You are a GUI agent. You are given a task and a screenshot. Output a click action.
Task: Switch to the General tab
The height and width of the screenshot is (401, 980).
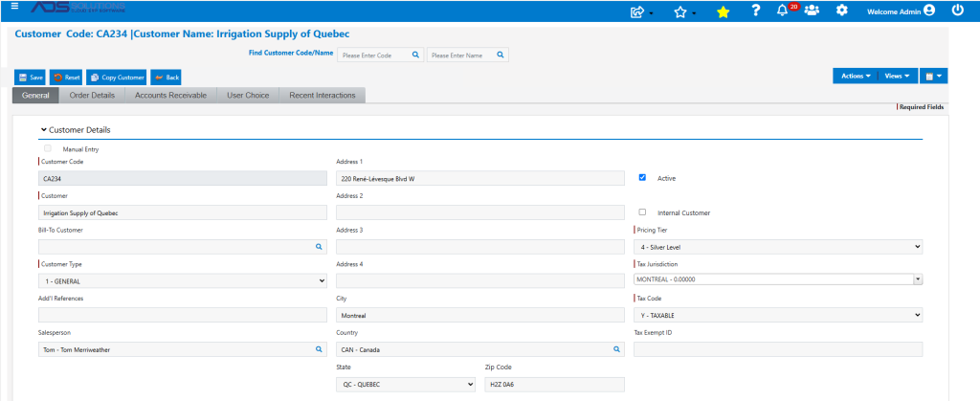[x=35, y=96]
